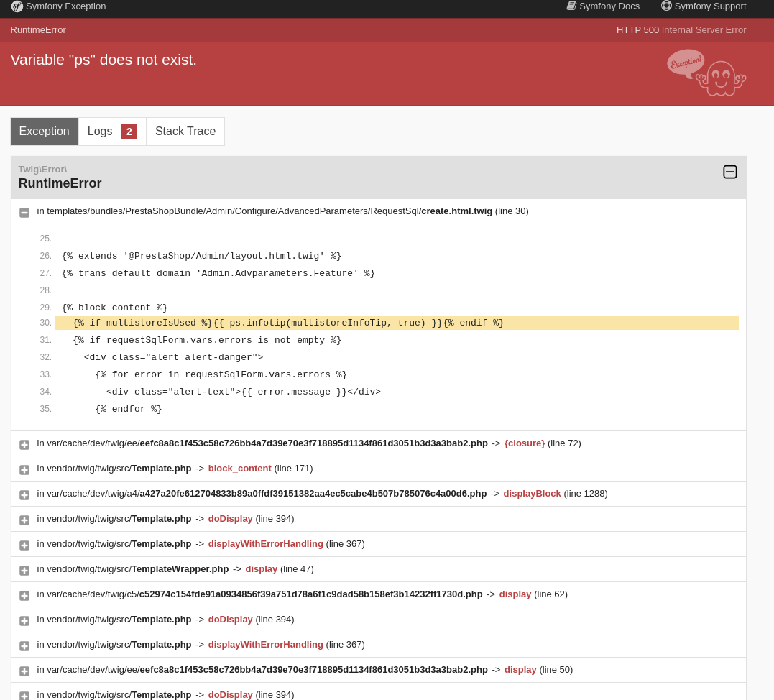Collapse the create.html.twig trace entry

[x=24, y=213]
